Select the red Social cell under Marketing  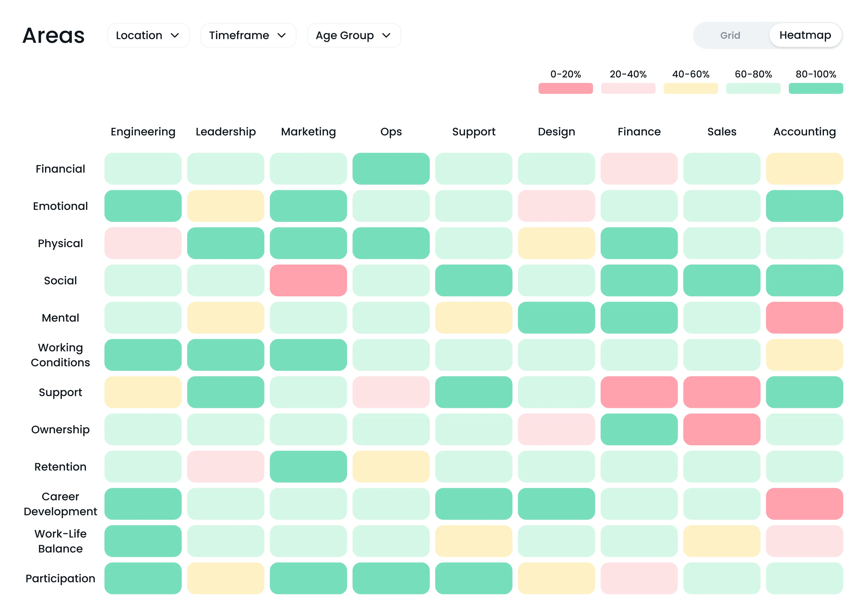308,281
